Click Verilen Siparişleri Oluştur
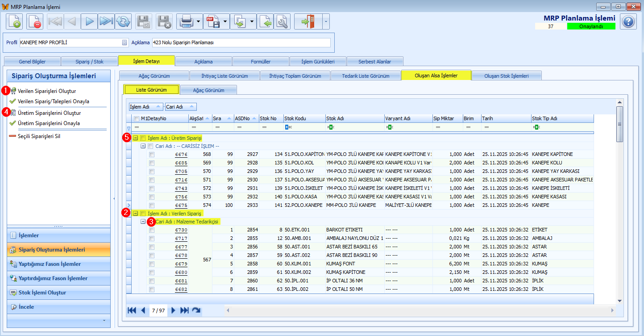 tap(47, 91)
